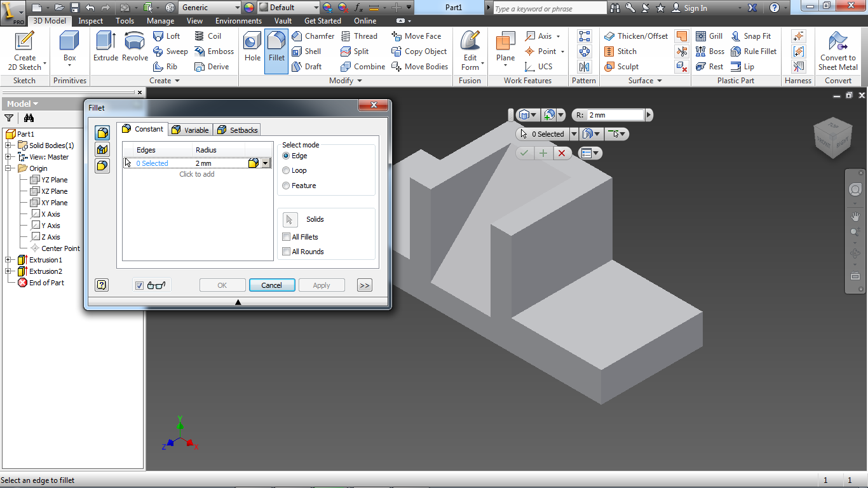Click to add a new edge set

197,174
